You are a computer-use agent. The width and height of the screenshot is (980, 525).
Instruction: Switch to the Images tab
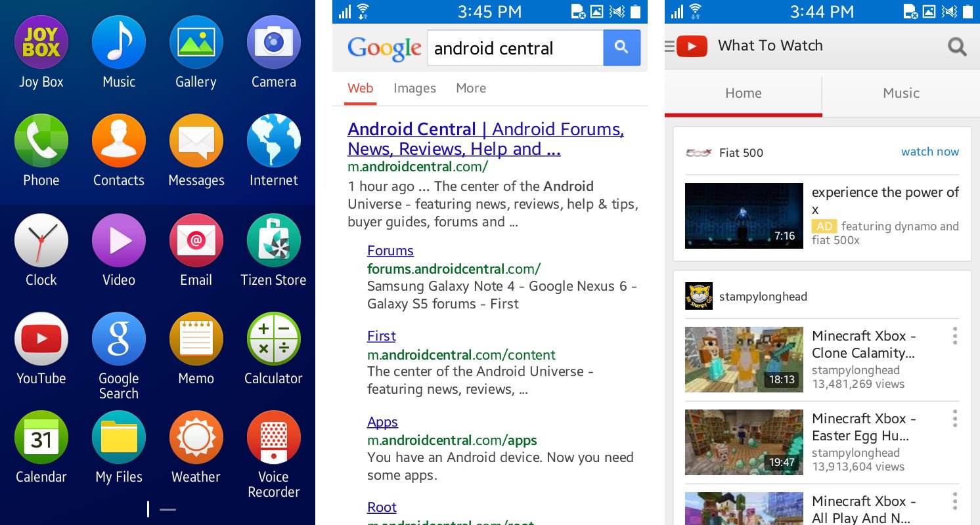414,89
